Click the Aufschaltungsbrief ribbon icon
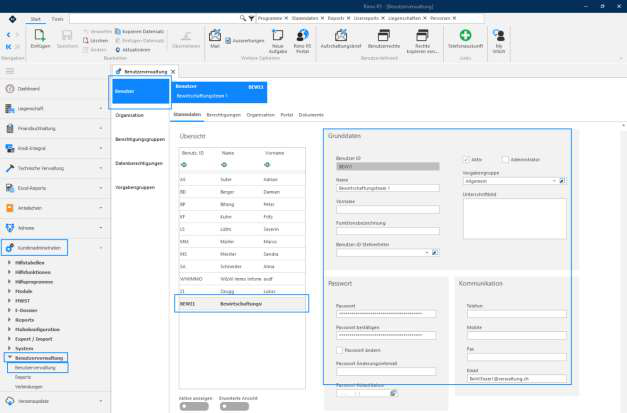 pos(341,36)
